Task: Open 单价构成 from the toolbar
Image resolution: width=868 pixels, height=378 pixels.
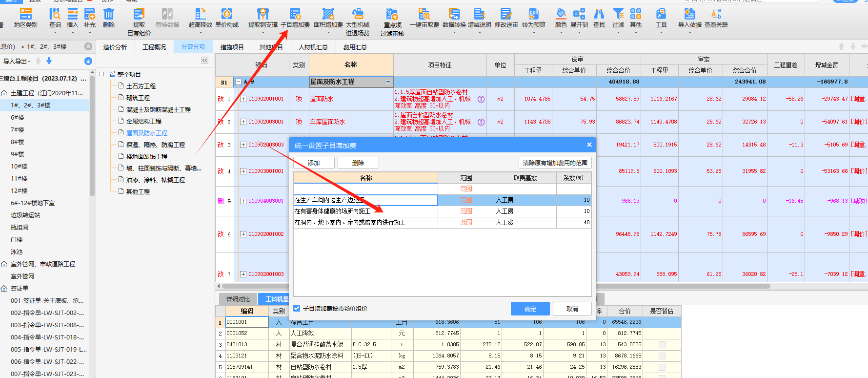Action: click(227, 18)
